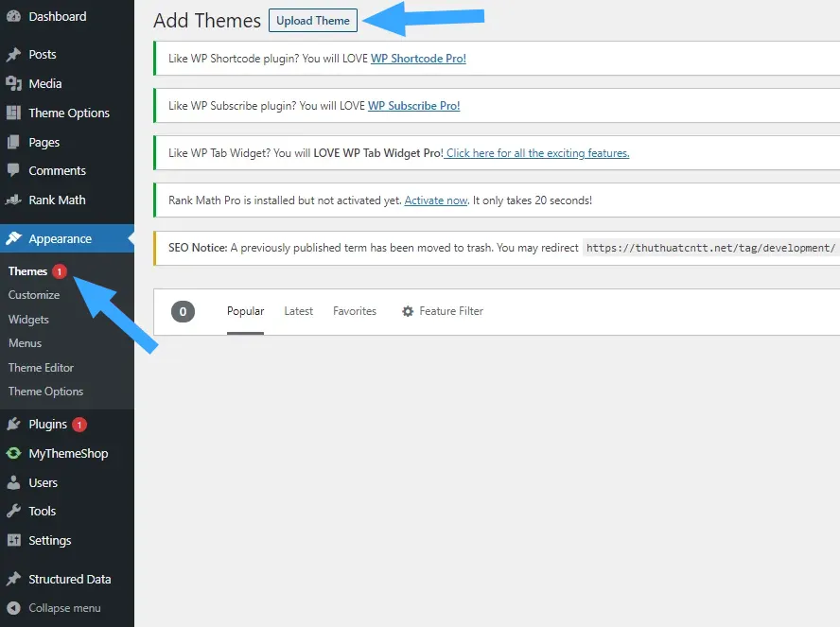The width and height of the screenshot is (840, 627).
Task: Open the Theme Editor menu item
Action: [41, 367]
